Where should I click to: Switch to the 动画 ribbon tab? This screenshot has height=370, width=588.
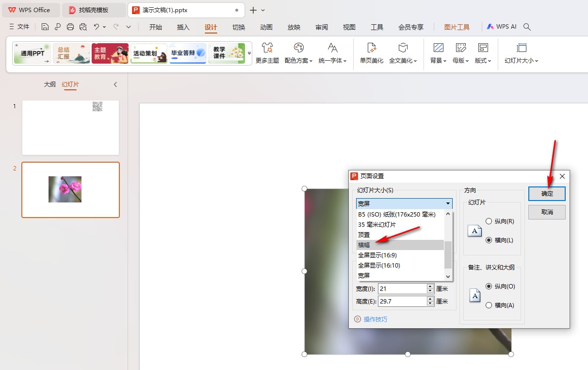(x=266, y=27)
